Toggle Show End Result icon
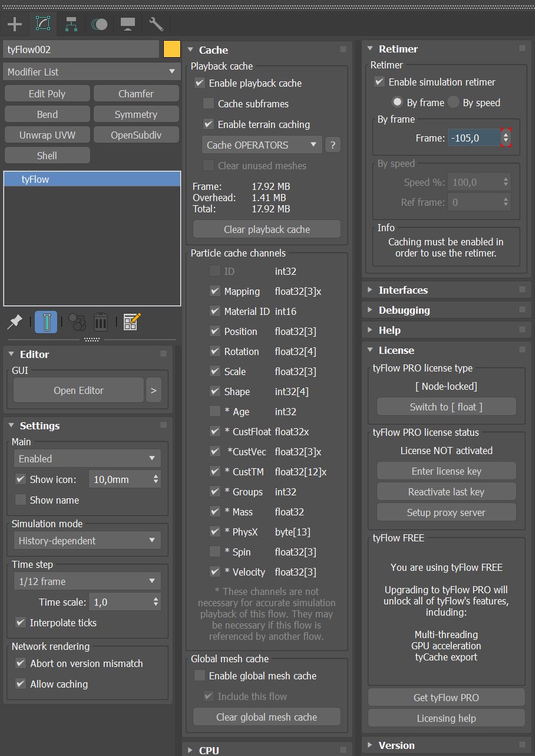 coord(46,322)
